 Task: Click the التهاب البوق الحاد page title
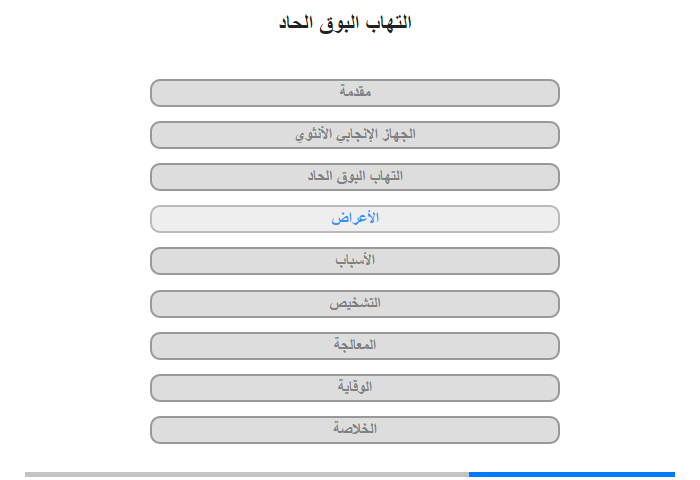coord(345,22)
